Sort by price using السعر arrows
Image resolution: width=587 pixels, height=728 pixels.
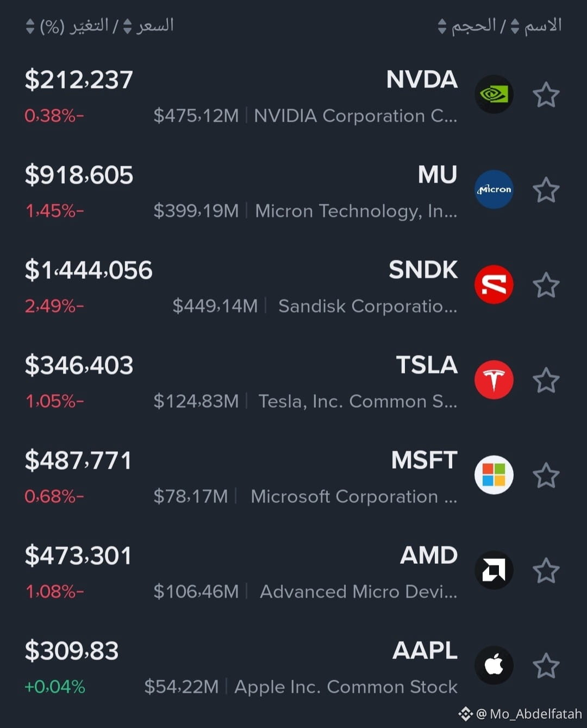coord(127,26)
